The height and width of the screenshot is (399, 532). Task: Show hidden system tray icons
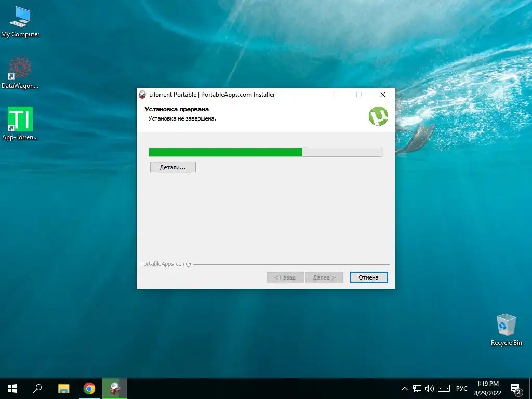[404, 389]
